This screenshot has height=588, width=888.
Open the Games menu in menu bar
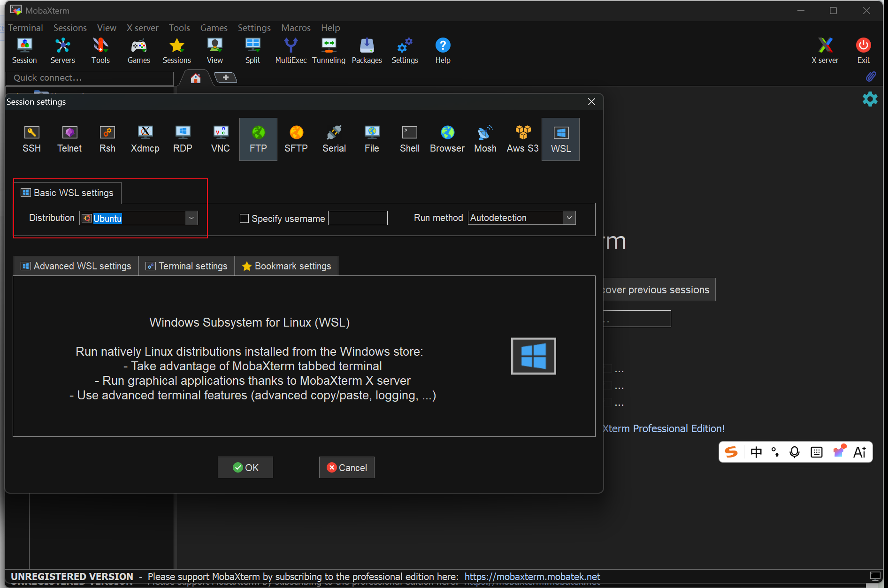(214, 28)
